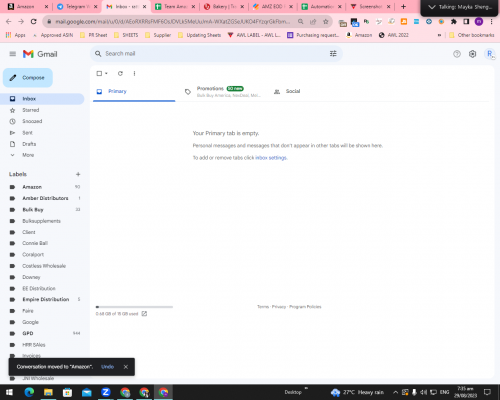The height and width of the screenshot is (400, 500).
Task: Open more options three-dot menu in mail toolbar
Action: point(134,73)
